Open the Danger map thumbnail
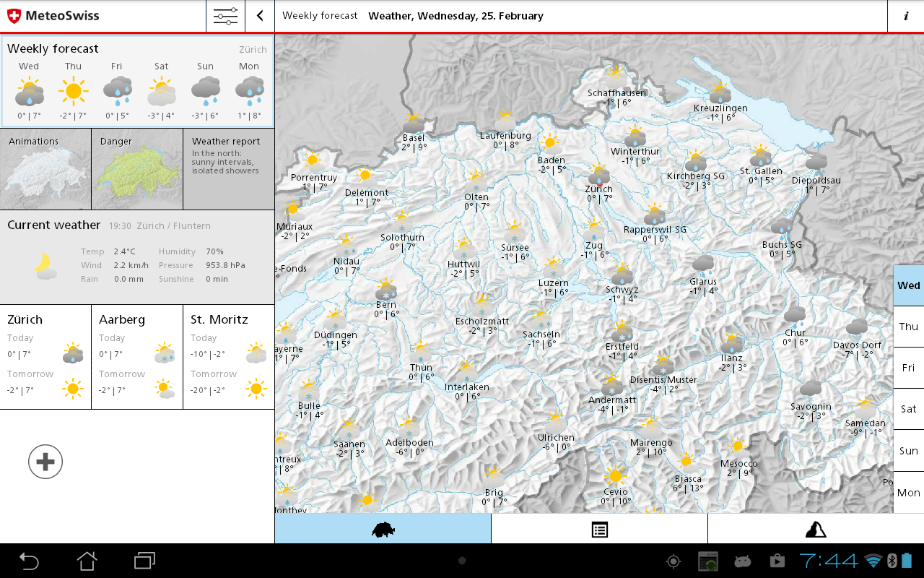The height and width of the screenshot is (578, 924). pos(137,169)
